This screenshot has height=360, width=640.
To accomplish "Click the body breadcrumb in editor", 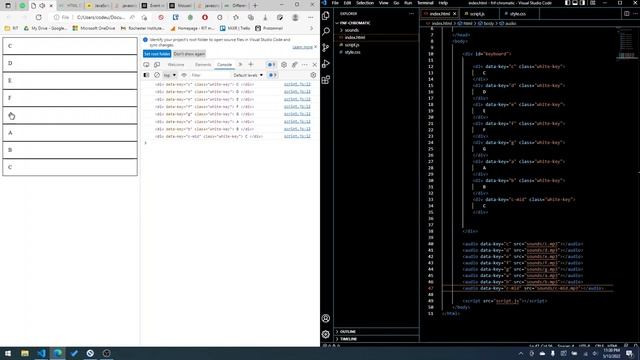I will [488, 24].
